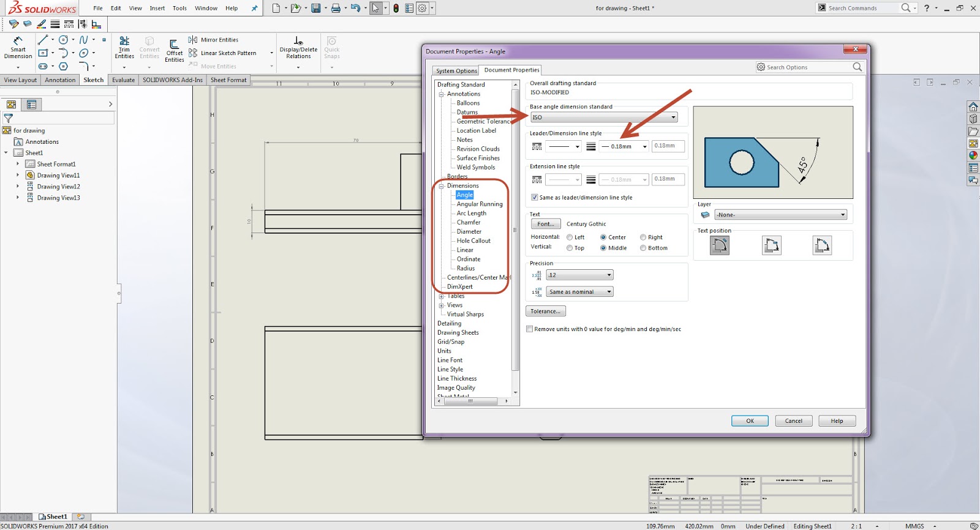The image size is (980, 530).
Task: Select third angle text position icon
Action: point(822,245)
